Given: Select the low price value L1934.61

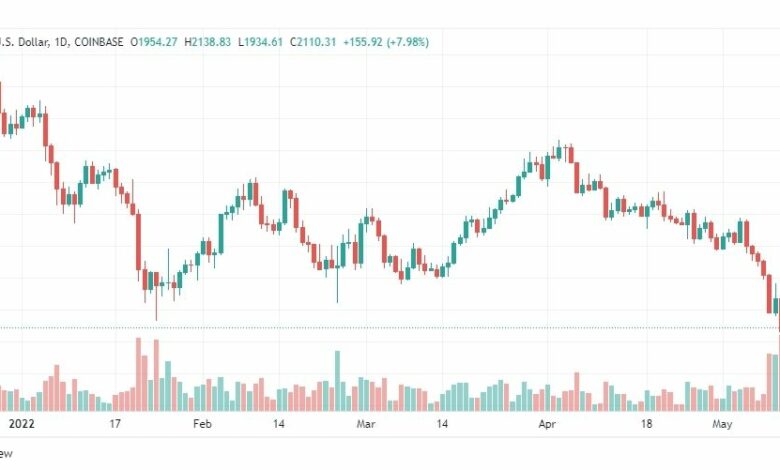Looking at the screenshot, I should 260,42.
